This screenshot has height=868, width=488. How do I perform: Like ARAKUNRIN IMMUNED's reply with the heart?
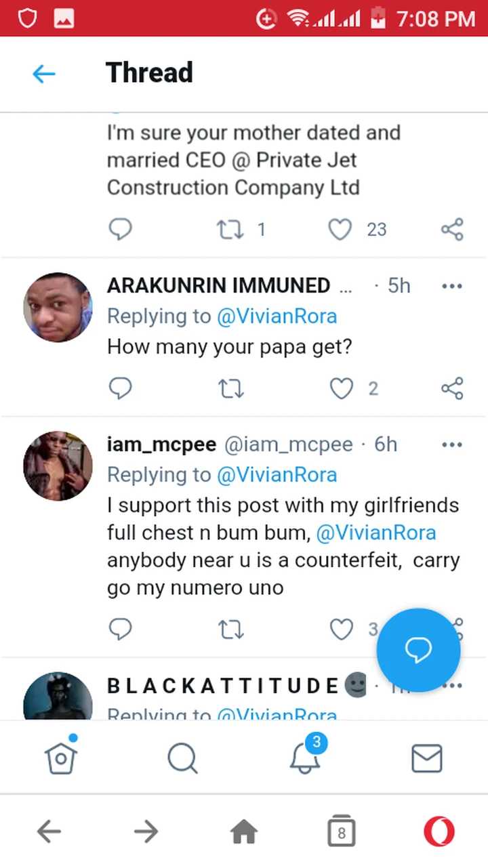[341, 388]
